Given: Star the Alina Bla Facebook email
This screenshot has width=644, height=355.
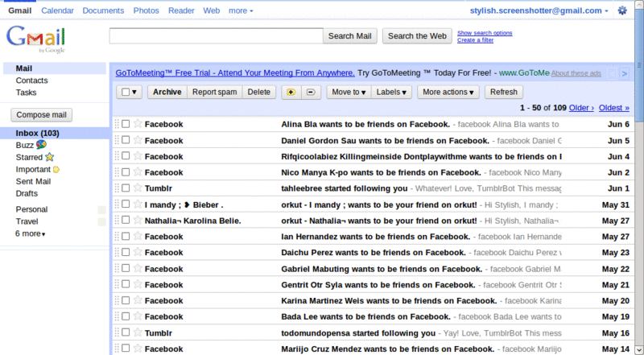Looking at the screenshot, I should [x=138, y=123].
